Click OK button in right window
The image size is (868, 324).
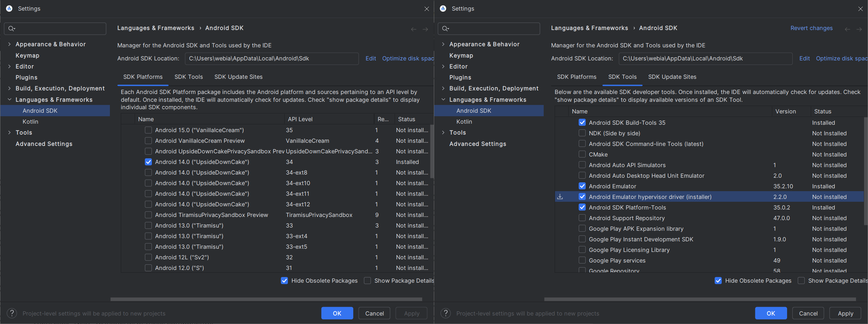(x=771, y=313)
